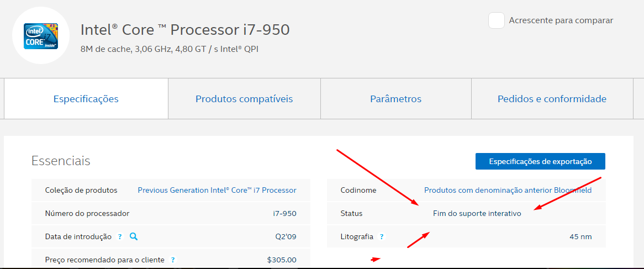Click the Acrescente para comparar label

[561, 20]
